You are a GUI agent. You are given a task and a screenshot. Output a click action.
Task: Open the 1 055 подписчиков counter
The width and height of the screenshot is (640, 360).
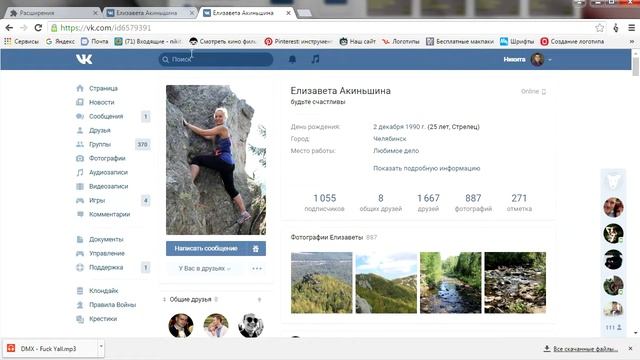324,202
